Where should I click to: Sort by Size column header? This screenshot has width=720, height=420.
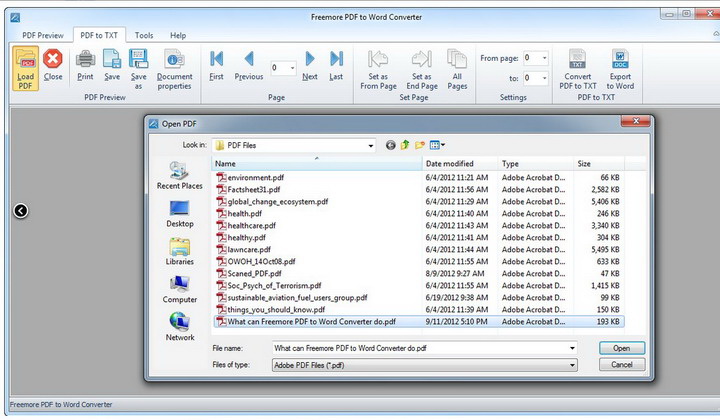[599, 164]
